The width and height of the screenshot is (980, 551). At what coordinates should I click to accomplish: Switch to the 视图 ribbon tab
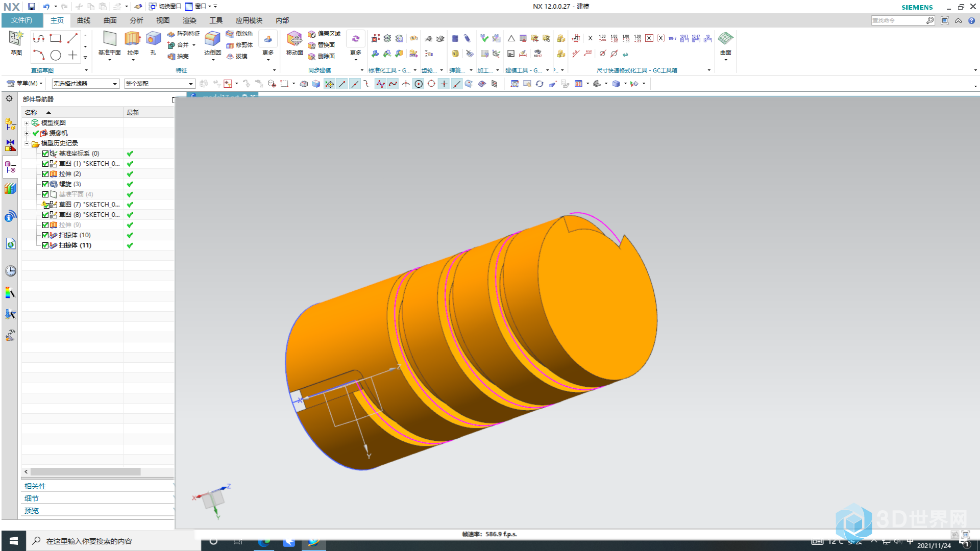[x=163, y=20]
